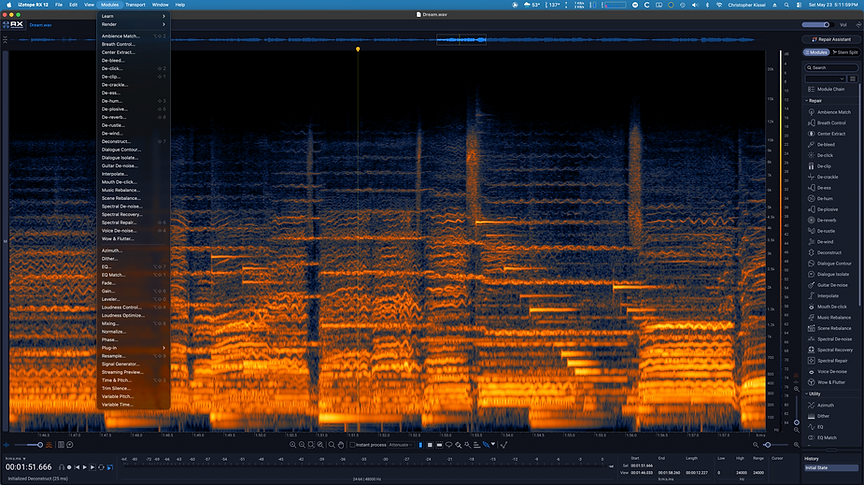Screen dimensions: 864x485
Task: Open Spectral Repair in the module panel
Action: [x=832, y=360]
